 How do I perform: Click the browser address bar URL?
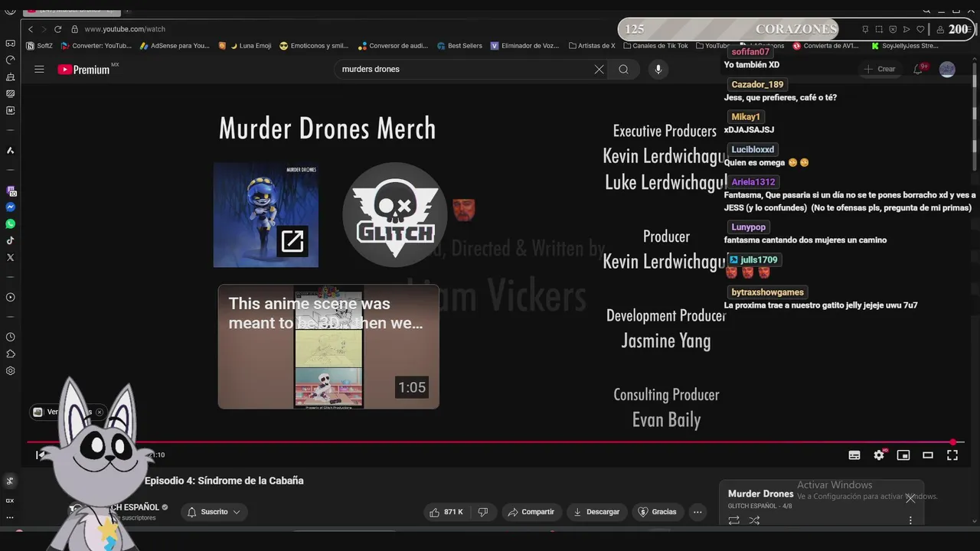click(x=125, y=29)
